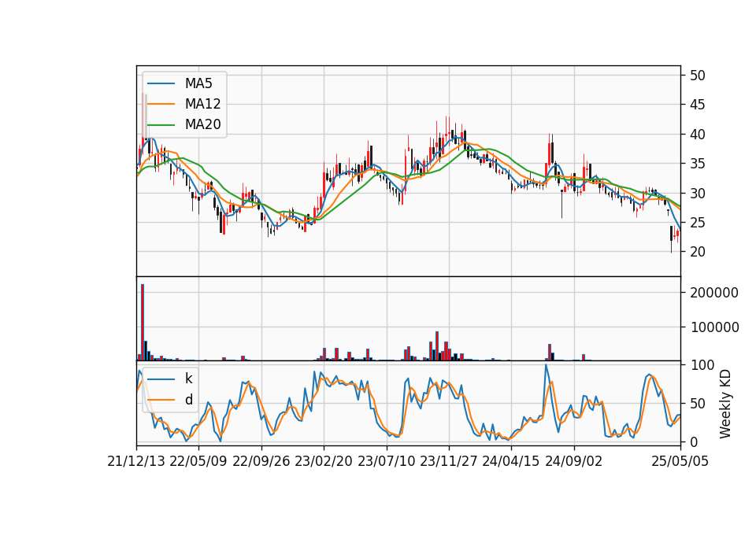
Task: Click the price axis label 40
Action: (698, 134)
